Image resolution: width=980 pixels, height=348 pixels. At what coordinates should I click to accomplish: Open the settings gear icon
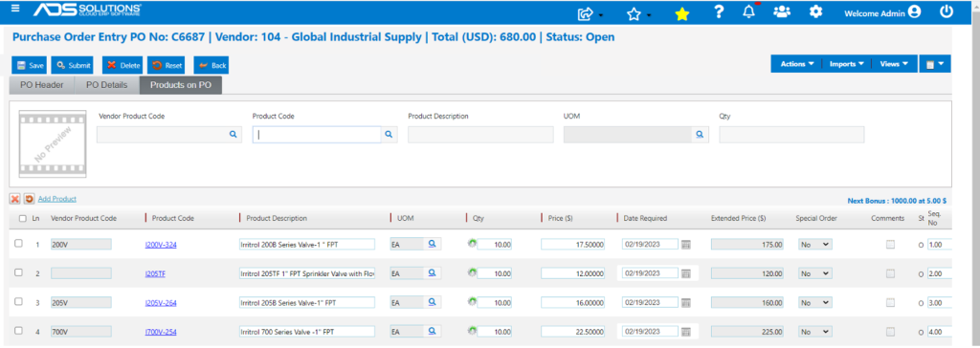tap(815, 11)
